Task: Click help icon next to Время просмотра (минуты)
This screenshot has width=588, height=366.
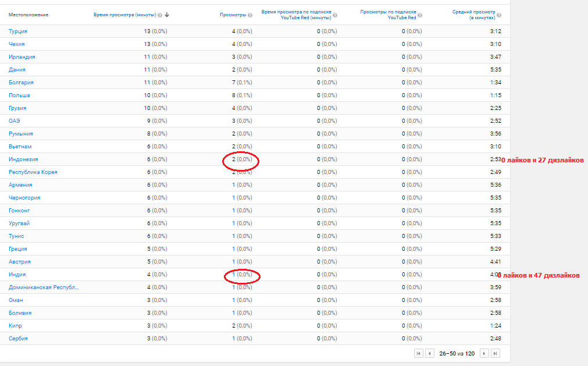Action: [x=160, y=15]
